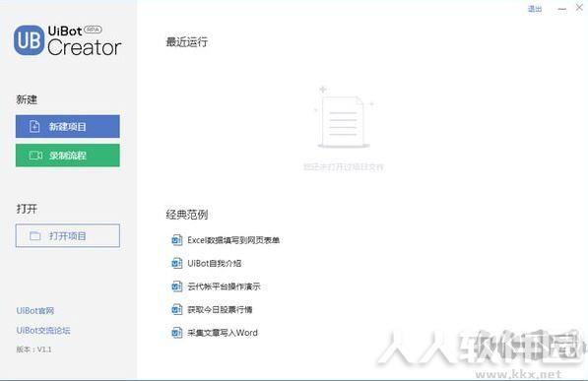The image size is (588, 381).
Task: Visit the UiBot官网 link
Action: (35, 311)
